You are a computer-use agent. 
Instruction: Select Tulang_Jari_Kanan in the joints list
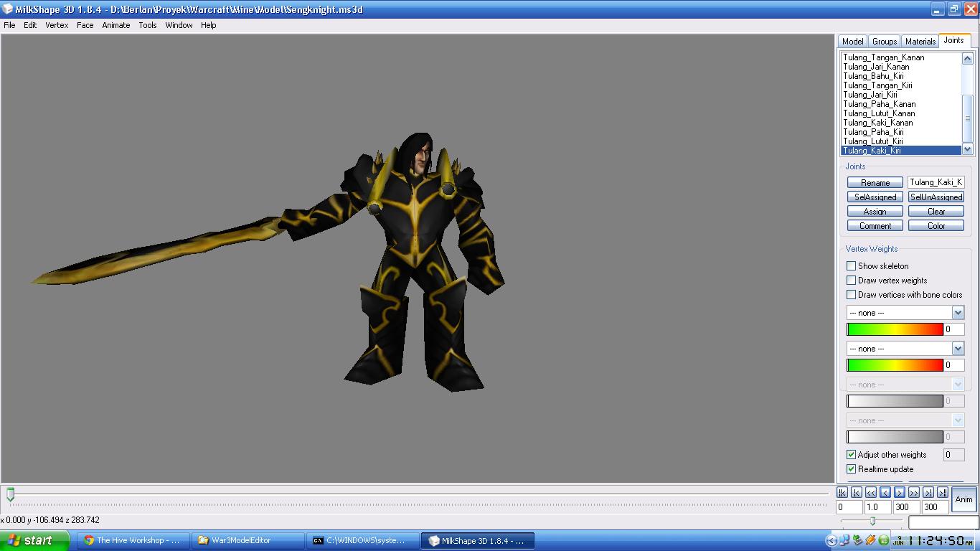901,67
